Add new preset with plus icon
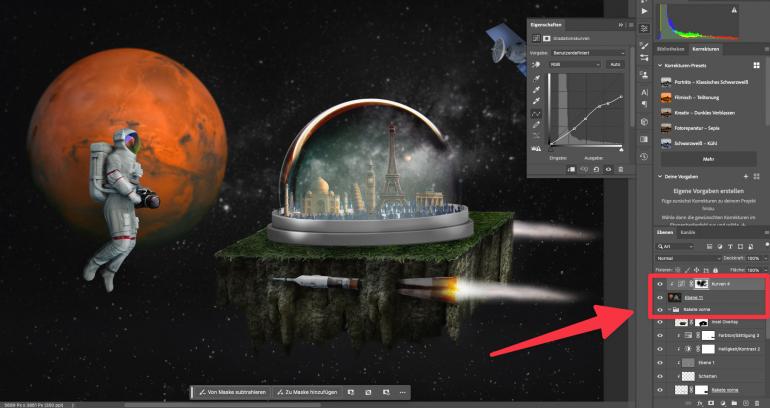This screenshot has height=408, width=770. pos(746,176)
